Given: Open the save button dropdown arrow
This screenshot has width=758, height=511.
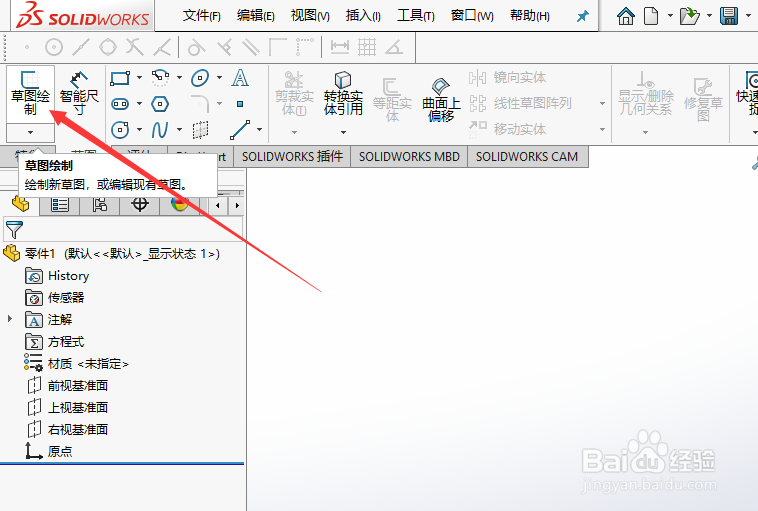Looking at the screenshot, I should point(748,16).
